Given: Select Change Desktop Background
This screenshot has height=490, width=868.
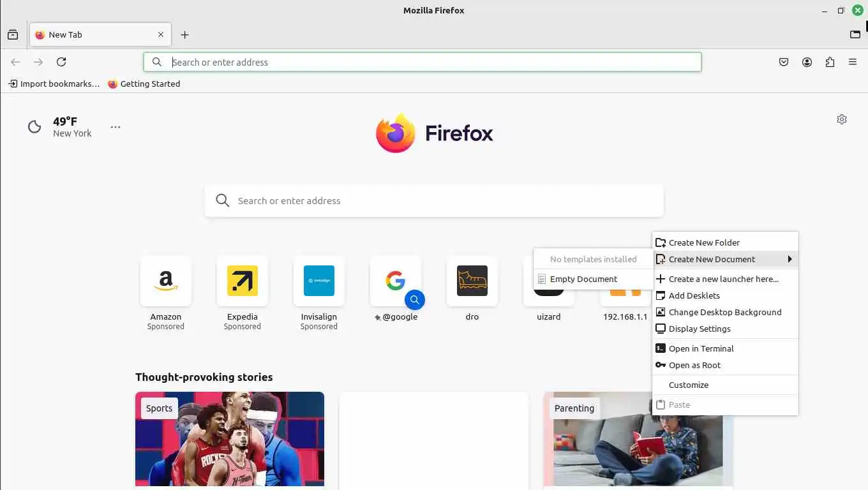Looking at the screenshot, I should pyautogui.click(x=725, y=312).
